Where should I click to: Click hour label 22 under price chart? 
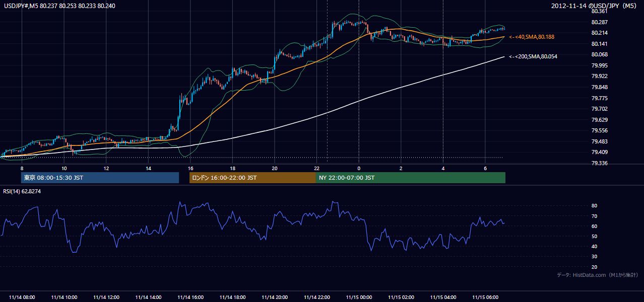click(x=316, y=168)
